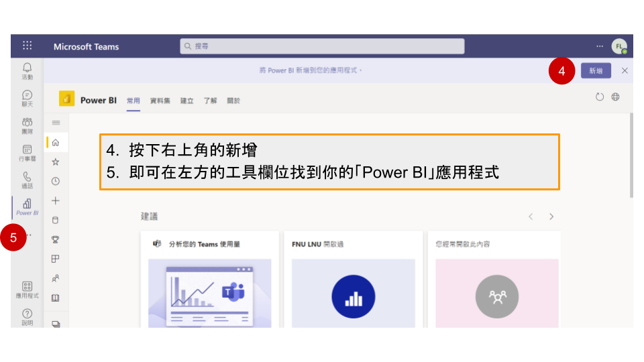Click the refresh icon in Power BI header
The width and height of the screenshot is (644, 362).
(x=600, y=97)
